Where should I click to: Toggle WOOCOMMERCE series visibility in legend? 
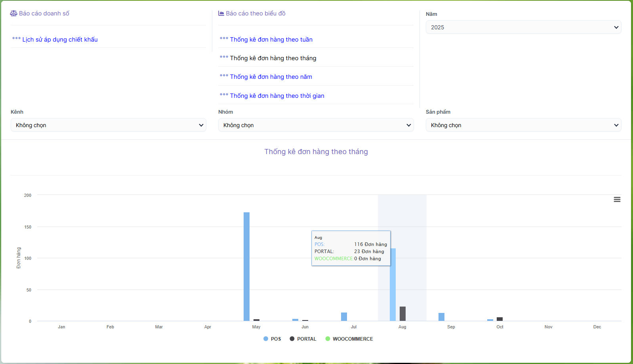pyautogui.click(x=349, y=339)
